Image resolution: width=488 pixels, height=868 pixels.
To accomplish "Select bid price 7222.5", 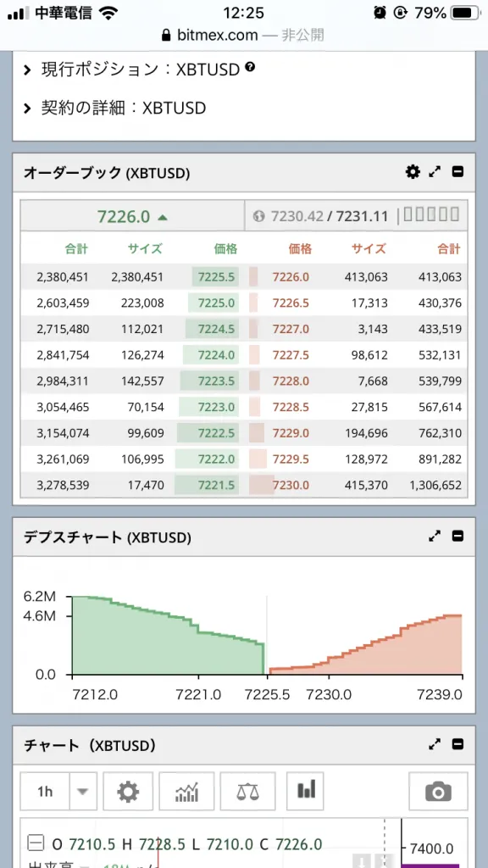I will pyautogui.click(x=216, y=433).
